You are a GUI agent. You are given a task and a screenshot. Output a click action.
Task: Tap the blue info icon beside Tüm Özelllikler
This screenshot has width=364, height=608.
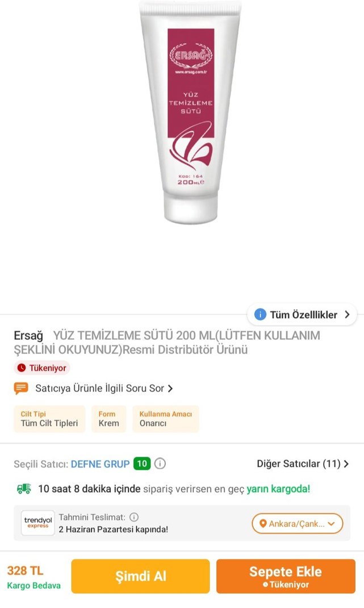pyautogui.click(x=260, y=314)
